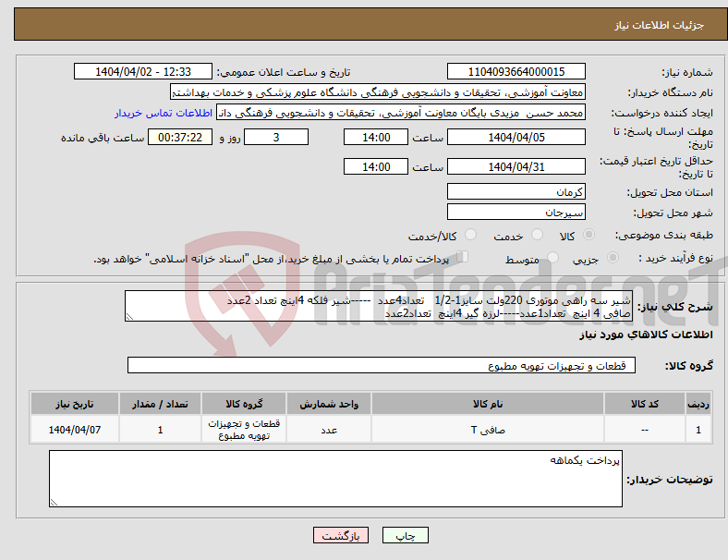The image size is (728, 560).
Task: Click the گروه کالا column header in table
Action: point(244,404)
